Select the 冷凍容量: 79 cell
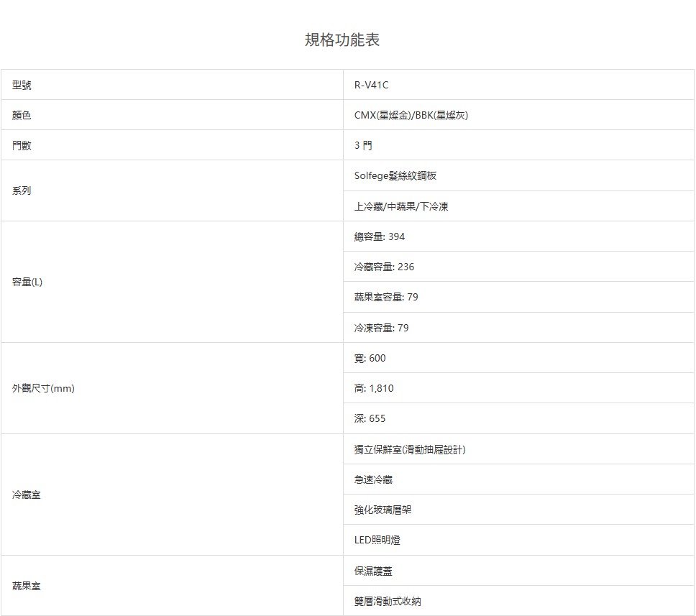The width and height of the screenshot is (696, 616). click(381, 328)
